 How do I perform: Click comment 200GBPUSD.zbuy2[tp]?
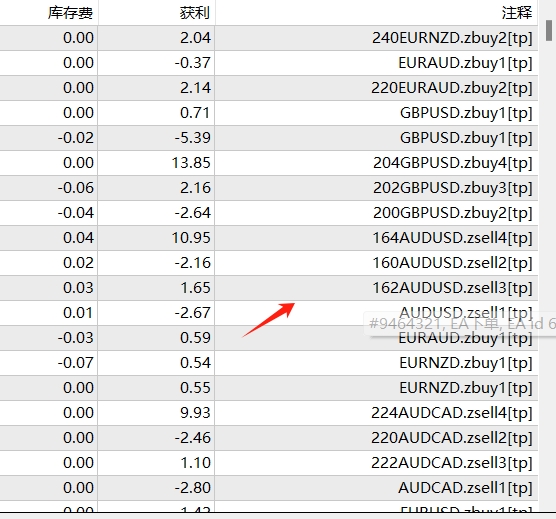pyautogui.click(x=453, y=213)
